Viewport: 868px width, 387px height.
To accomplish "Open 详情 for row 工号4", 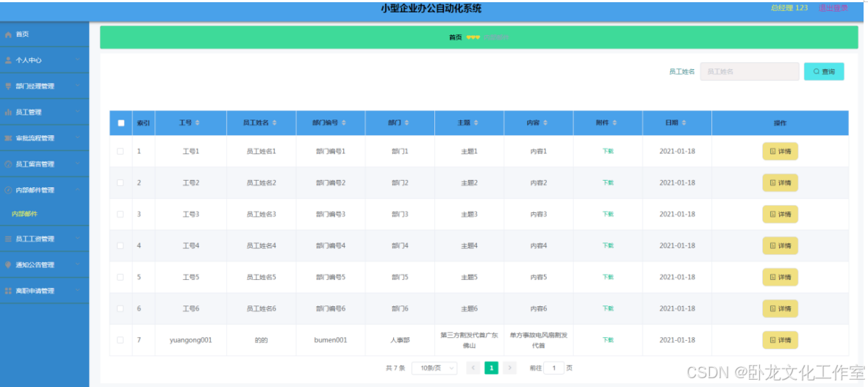I will [x=780, y=245].
